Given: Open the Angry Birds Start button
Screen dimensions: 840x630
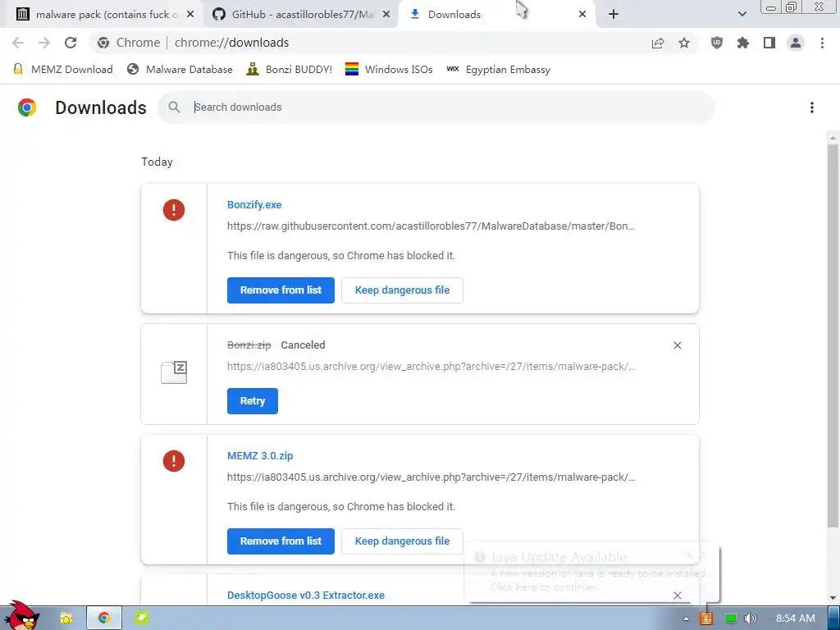Looking at the screenshot, I should [21, 616].
